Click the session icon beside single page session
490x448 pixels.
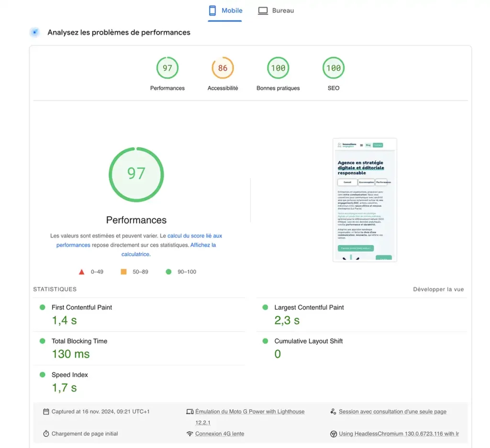pyautogui.click(x=334, y=412)
